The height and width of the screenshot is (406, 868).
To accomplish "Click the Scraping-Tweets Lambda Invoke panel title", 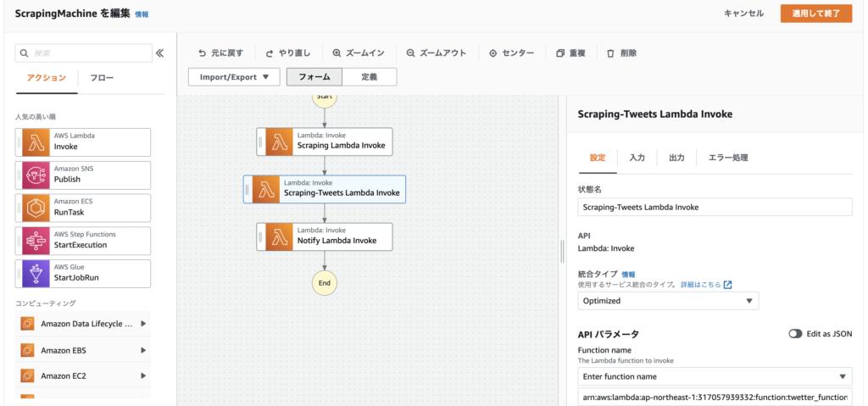I will tap(655, 114).
